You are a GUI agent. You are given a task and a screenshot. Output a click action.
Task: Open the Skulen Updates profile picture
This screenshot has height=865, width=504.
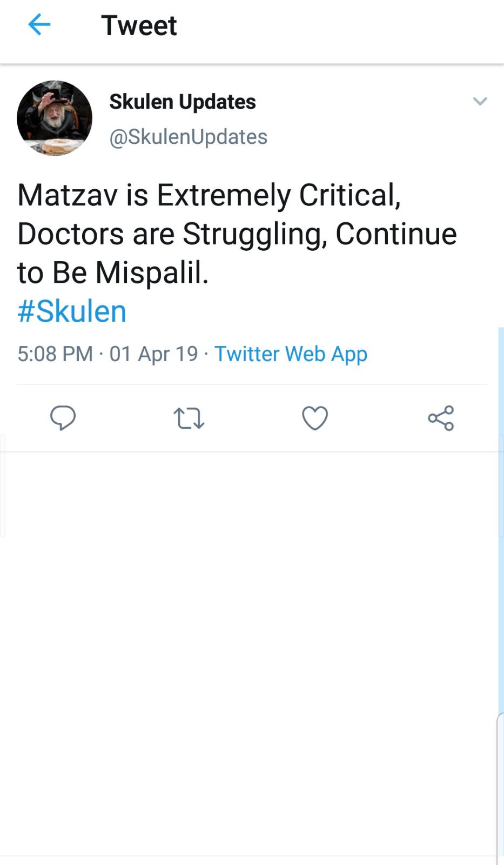pos(55,118)
